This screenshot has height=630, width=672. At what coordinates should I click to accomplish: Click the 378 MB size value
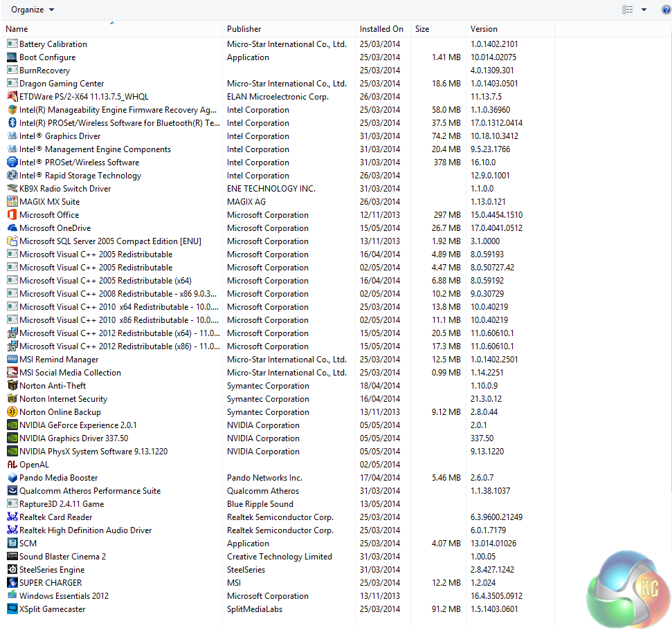[447, 162]
